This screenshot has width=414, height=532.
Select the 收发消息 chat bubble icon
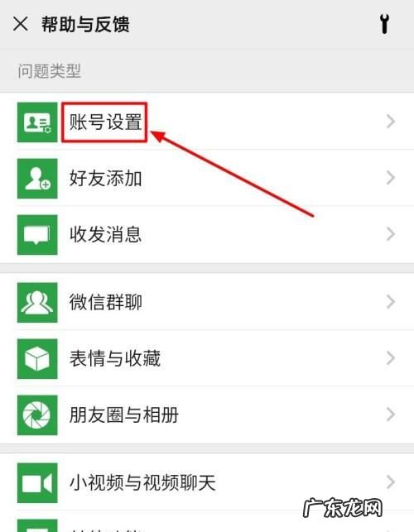(x=37, y=235)
